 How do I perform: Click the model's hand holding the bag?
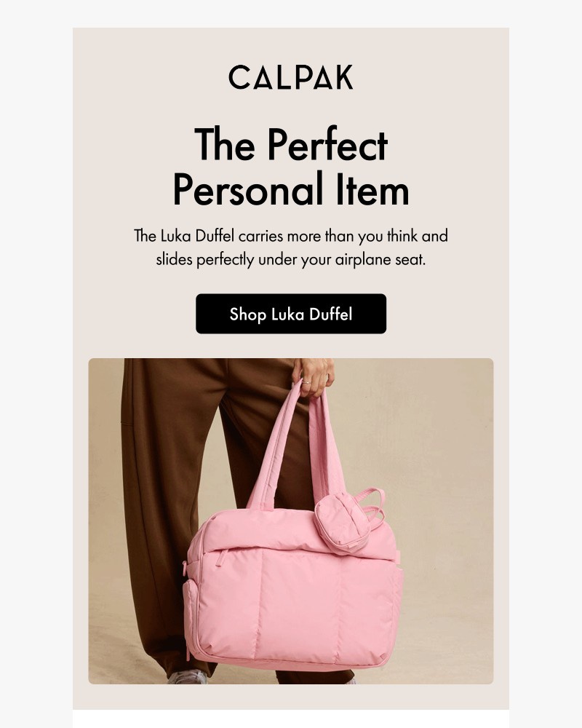pos(314,377)
